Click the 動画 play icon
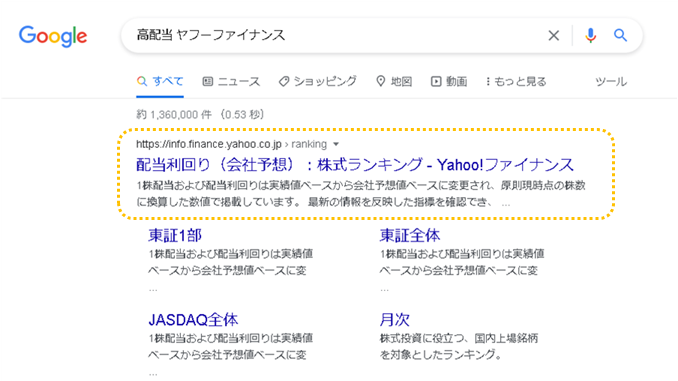The width and height of the screenshot is (678, 381). tap(436, 81)
